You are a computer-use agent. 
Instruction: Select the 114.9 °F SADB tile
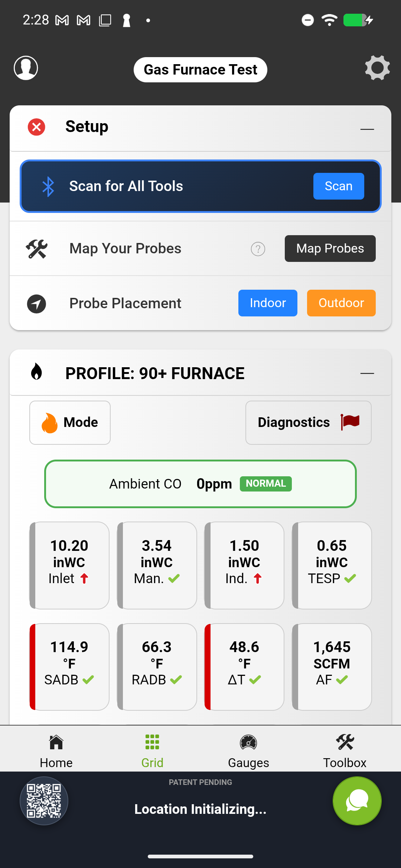pyautogui.click(x=69, y=667)
